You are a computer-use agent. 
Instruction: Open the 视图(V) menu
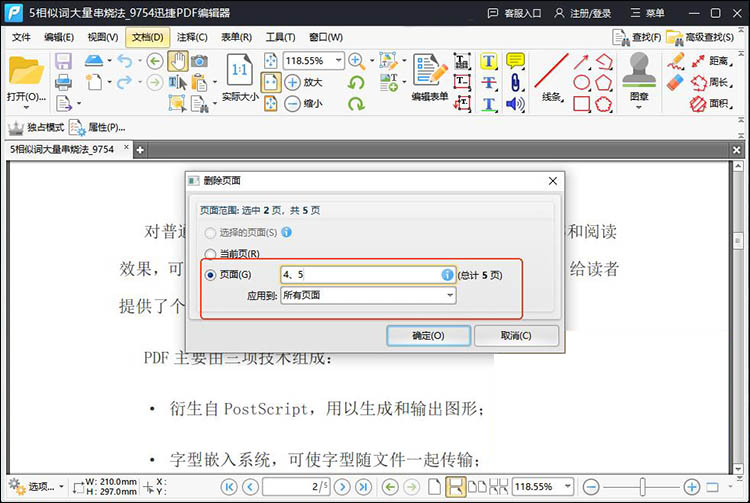(x=103, y=37)
